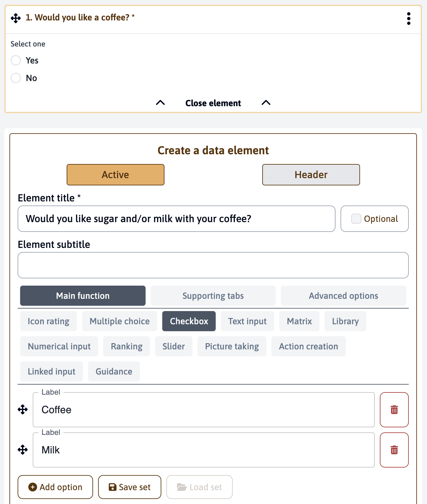The width and height of the screenshot is (427, 504).
Task: Switch to Supporting tabs
Action: (x=213, y=296)
